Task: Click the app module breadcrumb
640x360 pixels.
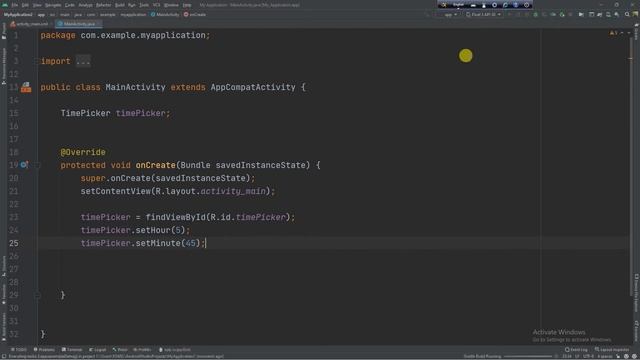Action: pos(41,15)
